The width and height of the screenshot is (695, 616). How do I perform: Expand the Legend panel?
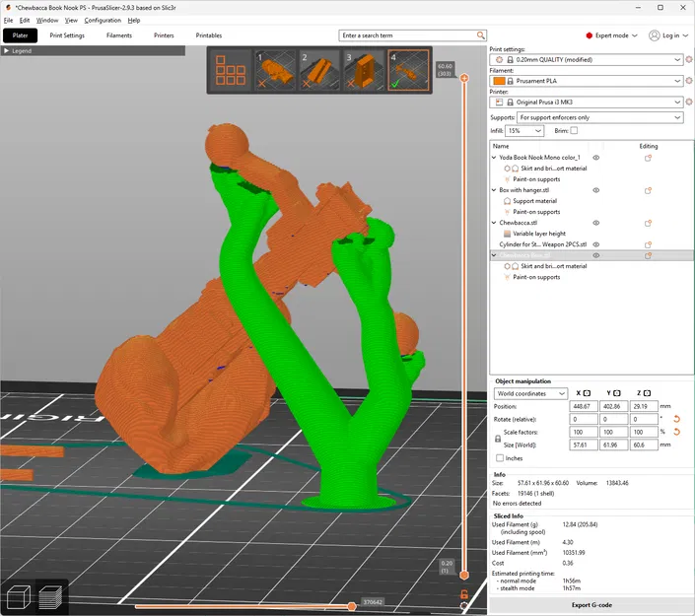point(6,51)
